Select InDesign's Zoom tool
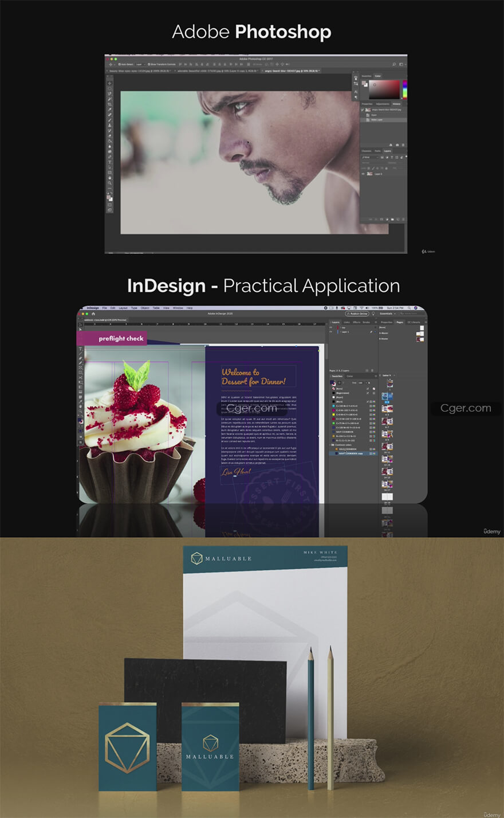Viewport: 504px width, 818px height. [80, 412]
